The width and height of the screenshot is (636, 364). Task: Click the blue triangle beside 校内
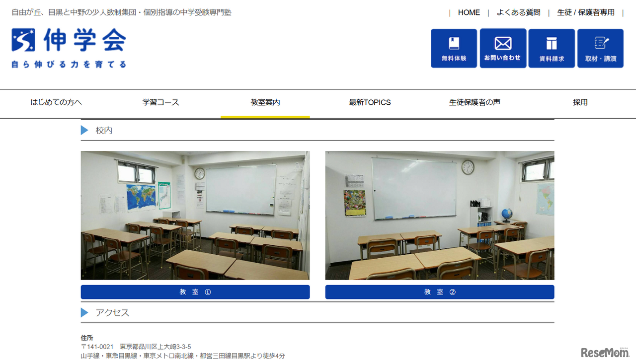point(84,130)
